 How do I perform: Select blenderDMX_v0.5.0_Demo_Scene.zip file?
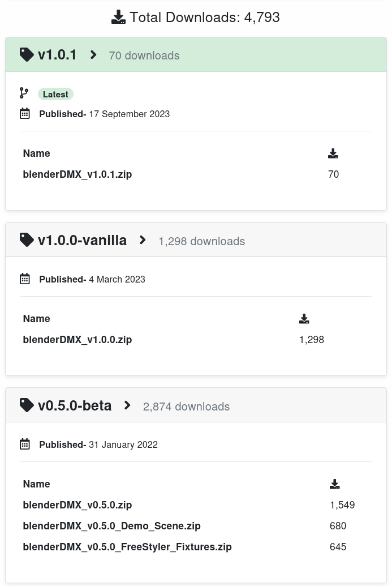[x=111, y=526]
